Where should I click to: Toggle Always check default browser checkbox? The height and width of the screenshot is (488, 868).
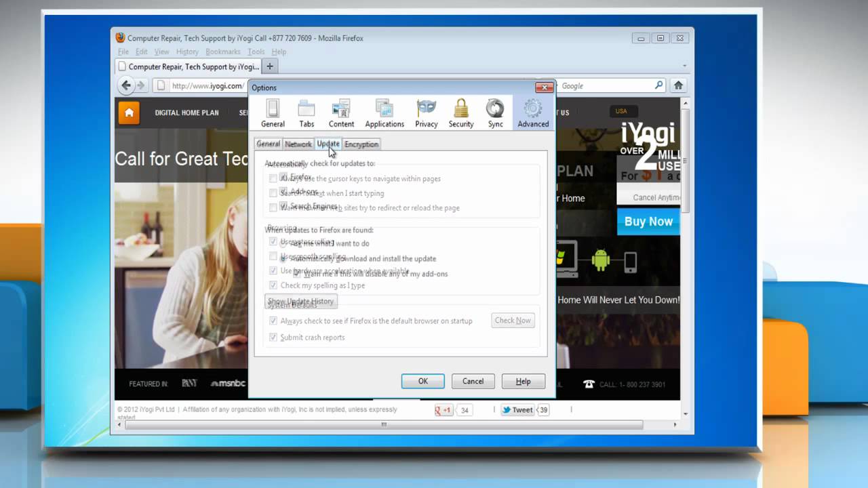[273, 321]
